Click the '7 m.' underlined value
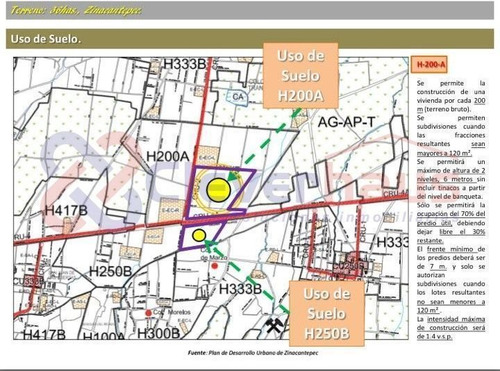 click(x=438, y=267)
